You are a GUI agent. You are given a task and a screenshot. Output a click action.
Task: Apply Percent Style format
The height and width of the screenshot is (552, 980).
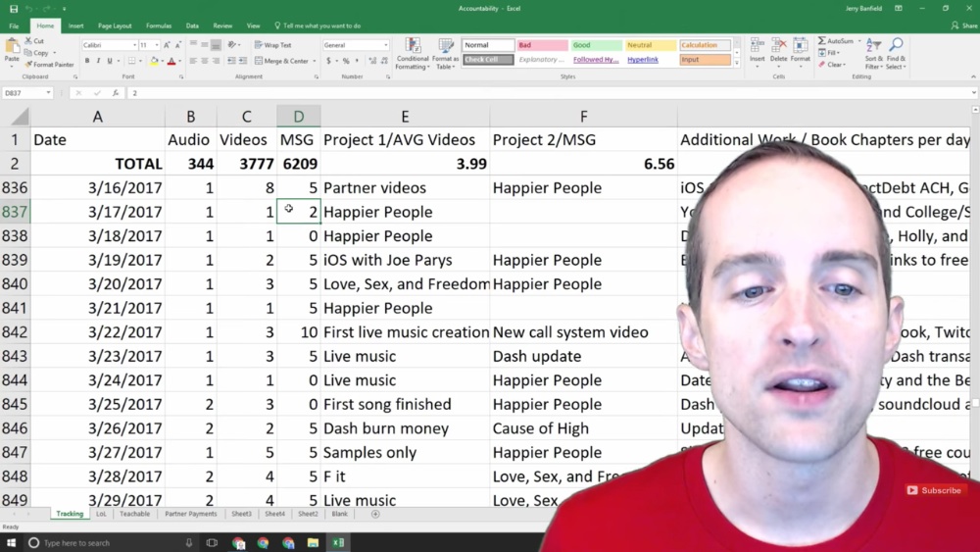pos(346,61)
